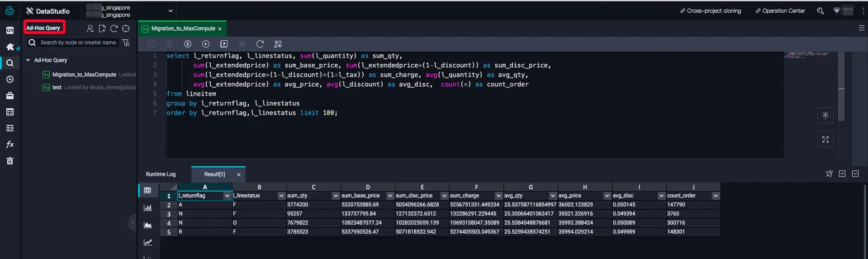Image resolution: width=868 pixels, height=259 pixels.
Task: Open sum_disc_price column filter dropdown
Action: coord(444,196)
